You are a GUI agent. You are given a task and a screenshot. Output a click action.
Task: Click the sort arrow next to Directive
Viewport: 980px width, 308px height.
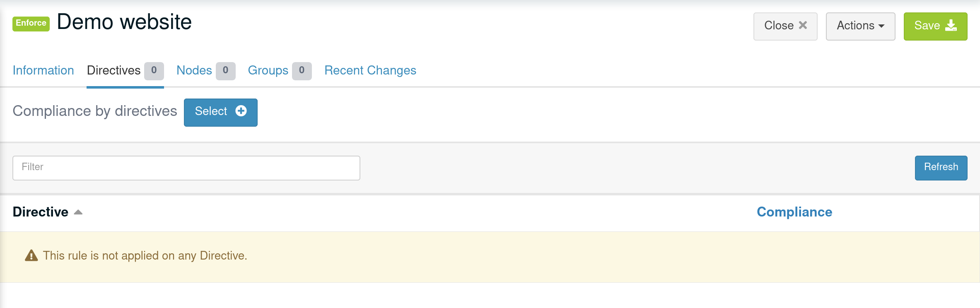click(x=78, y=212)
